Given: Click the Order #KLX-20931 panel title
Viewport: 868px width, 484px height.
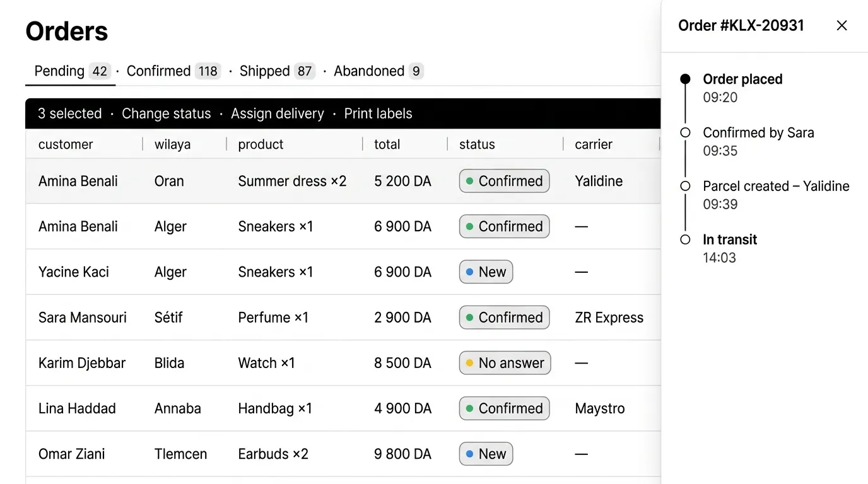Looking at the screenshot, I should tap(741, 25).
